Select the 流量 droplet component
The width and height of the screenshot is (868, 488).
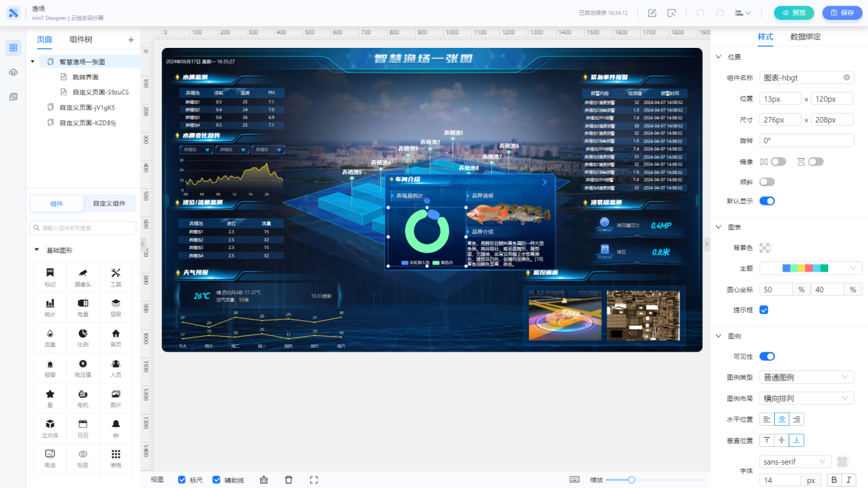click(50, 337)
